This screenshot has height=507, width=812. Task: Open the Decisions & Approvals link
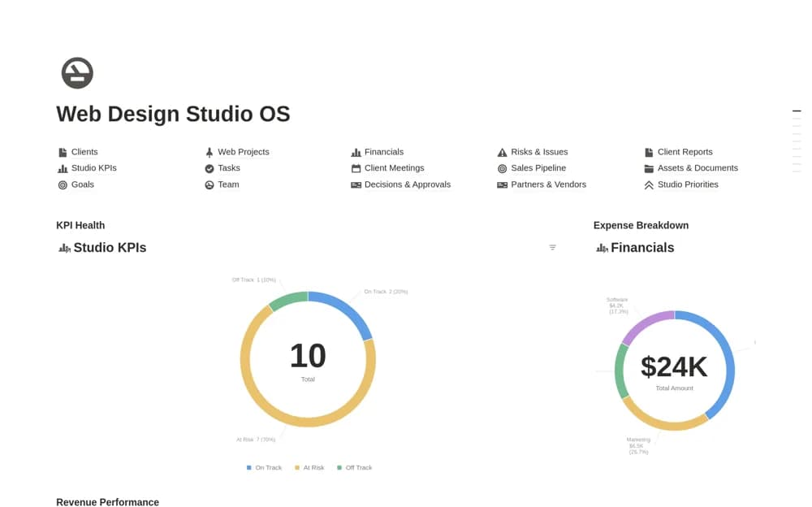(x=408, y=184)
